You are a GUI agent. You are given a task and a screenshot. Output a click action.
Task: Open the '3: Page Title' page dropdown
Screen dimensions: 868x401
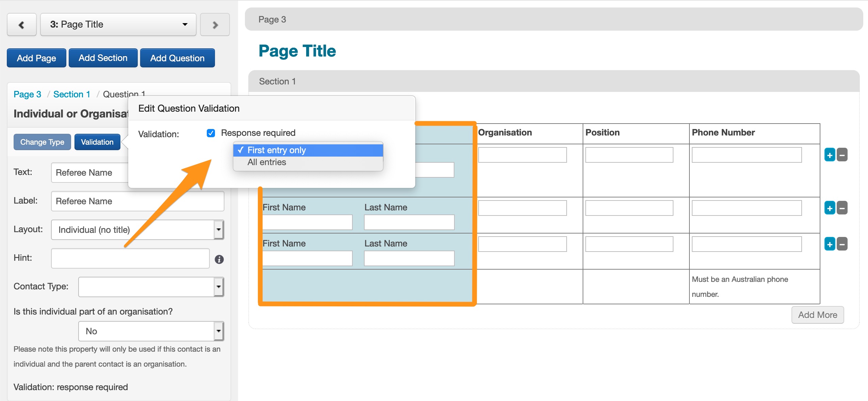pos(118,25)
